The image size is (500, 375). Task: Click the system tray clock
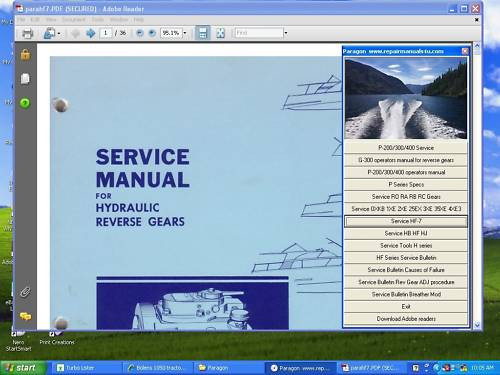(482, 368)
